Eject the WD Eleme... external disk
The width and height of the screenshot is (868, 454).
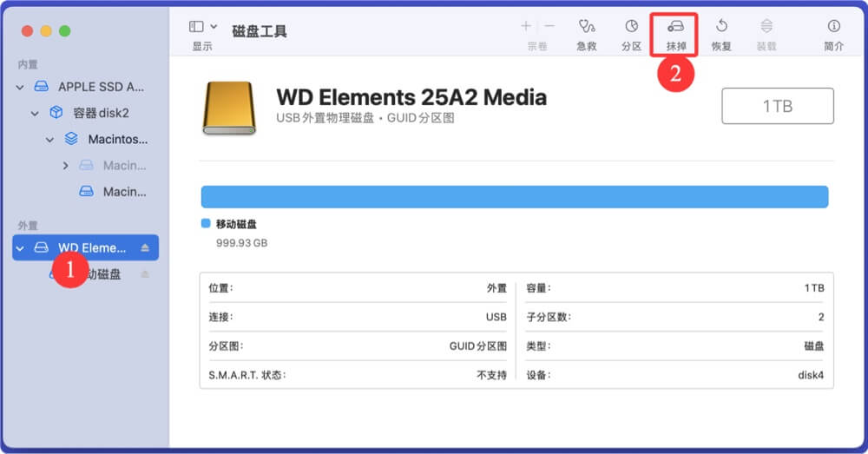click(145, 247)
